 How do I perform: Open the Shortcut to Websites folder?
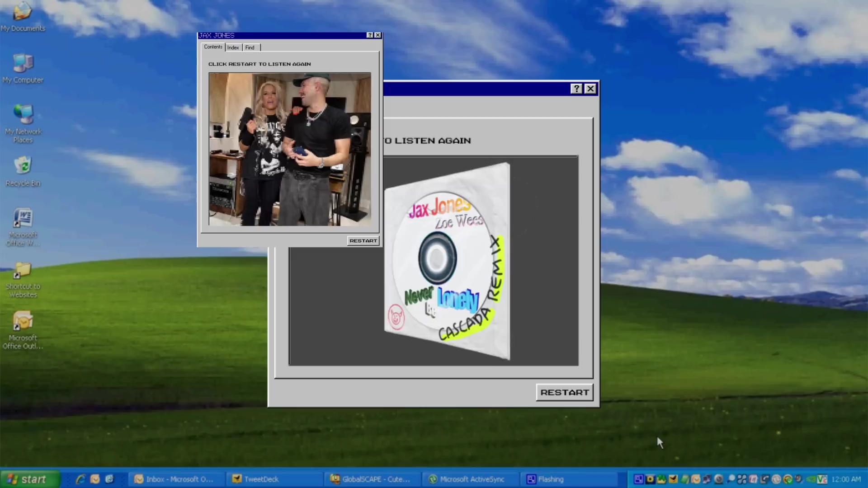pos(23,280)
